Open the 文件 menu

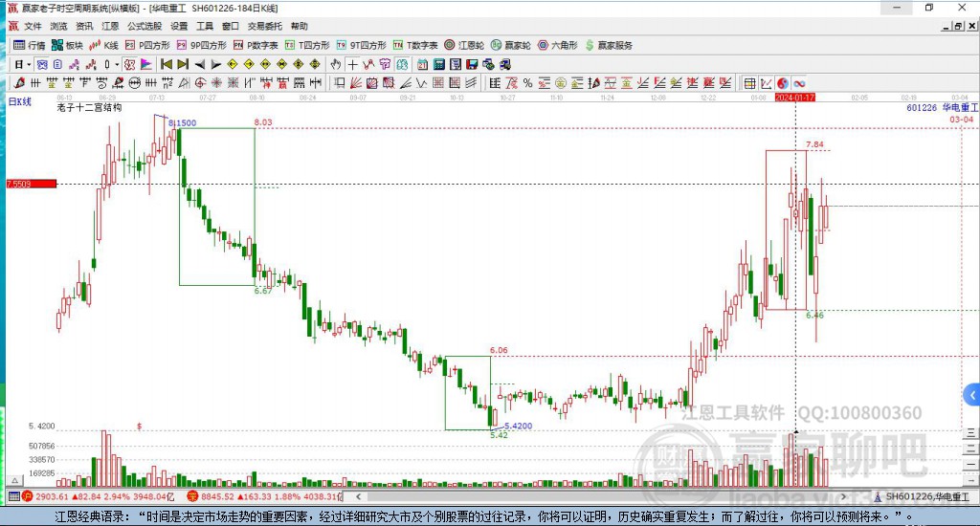tap(33, 26)
